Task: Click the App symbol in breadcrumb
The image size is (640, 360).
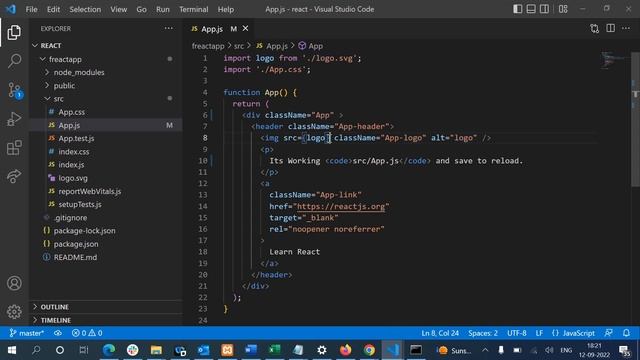Action: [x=311, y=46]
